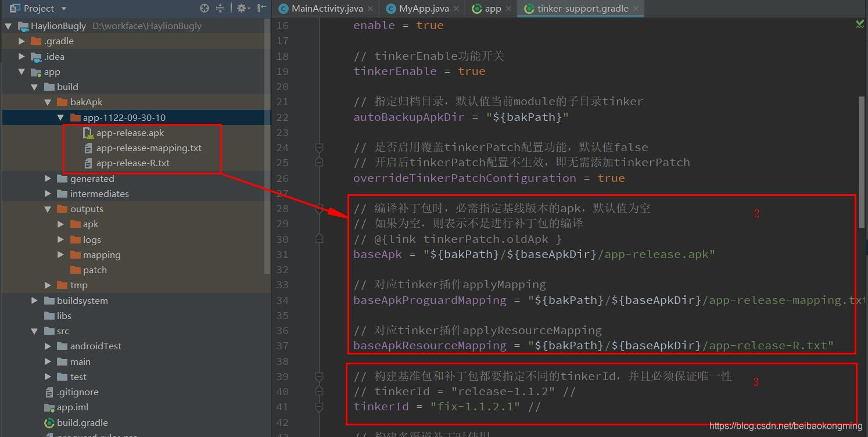Select the app.iml file

(73, 407)
